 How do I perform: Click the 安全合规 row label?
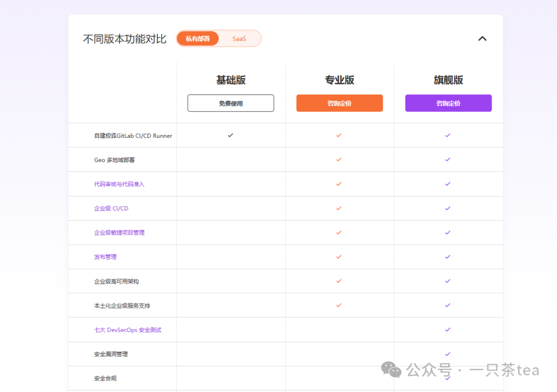(x=105, y=378)
